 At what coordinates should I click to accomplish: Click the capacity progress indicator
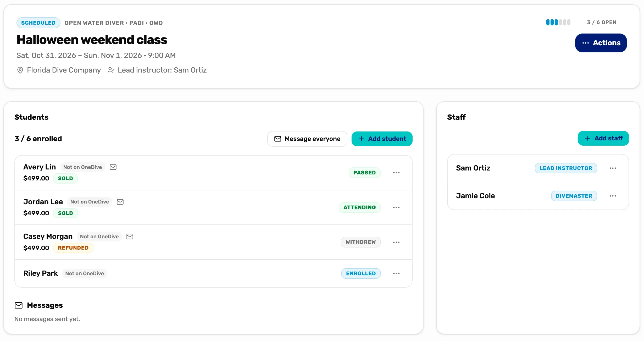point(558,22)
